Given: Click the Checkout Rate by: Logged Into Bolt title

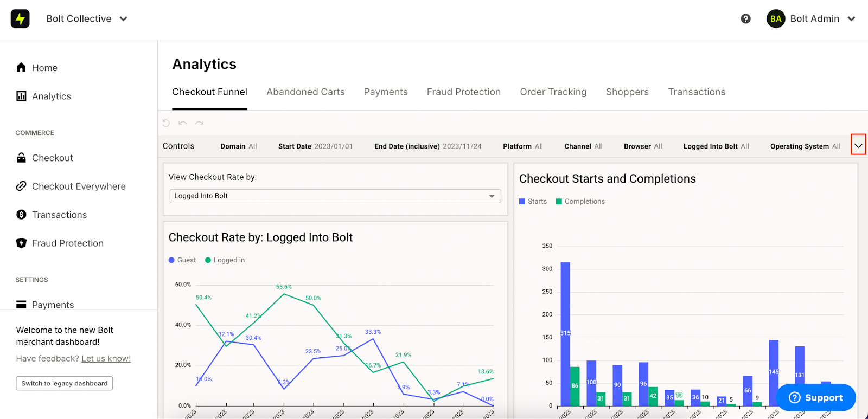Looking at the screenshot, I should click(260, 237).
